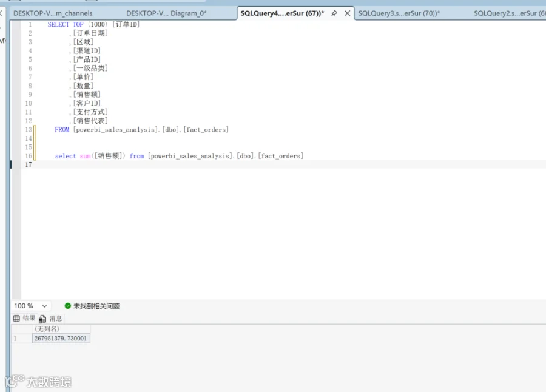Pin the SQLQuery4 tab
Viewport: 546px width, 392px height.
pyautogui.click(x=334, y=13)
